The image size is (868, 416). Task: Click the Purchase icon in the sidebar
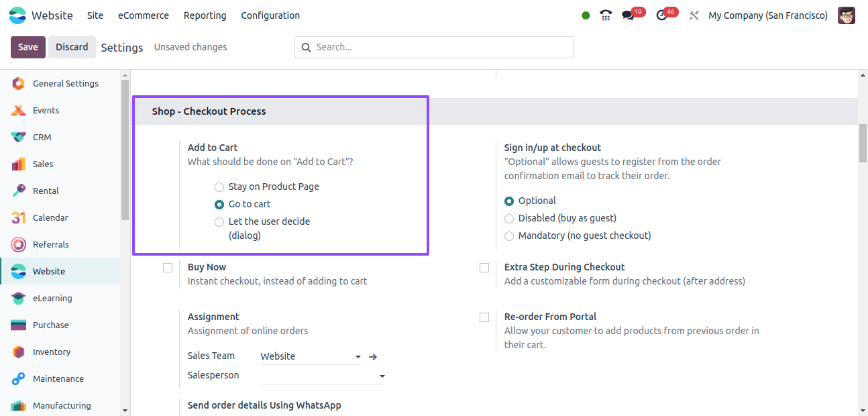(x=19, y=325)
